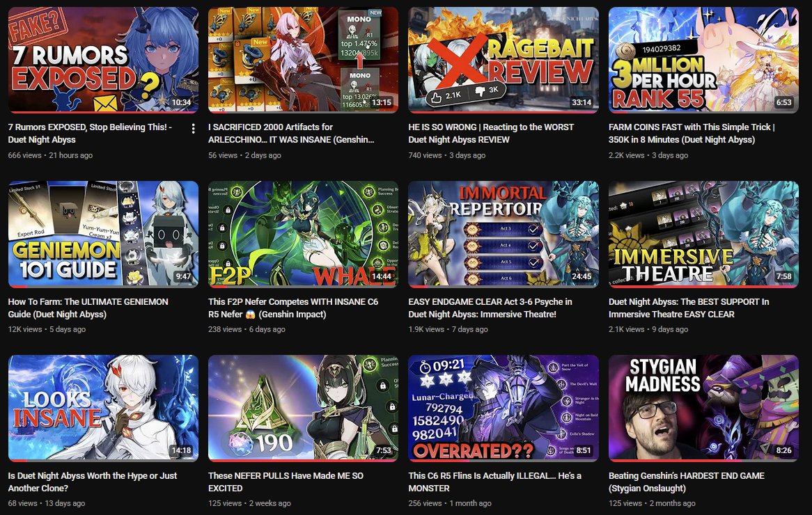Click the 10:34 duration badge
Viewport: 812px width, 515px height.
coord(181,102)
